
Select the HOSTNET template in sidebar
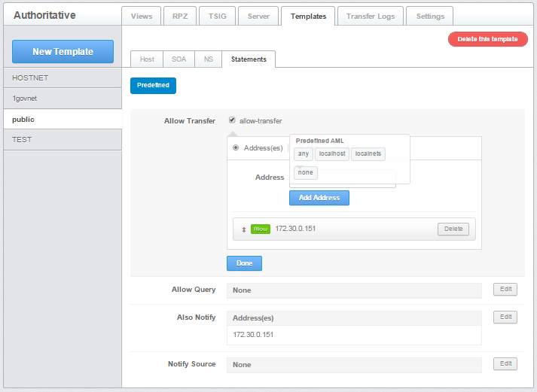pyautogui.click(x=62, y=77)
